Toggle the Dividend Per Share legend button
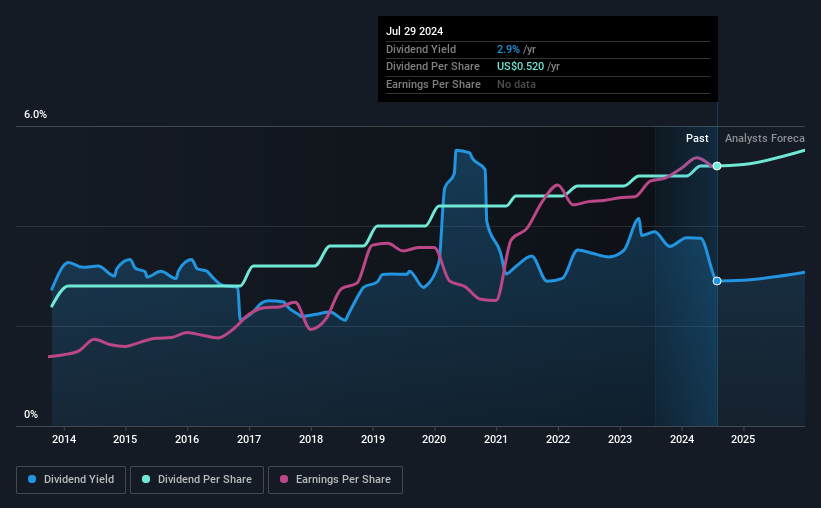The image size is (821, 508). (x=197, y=480)
